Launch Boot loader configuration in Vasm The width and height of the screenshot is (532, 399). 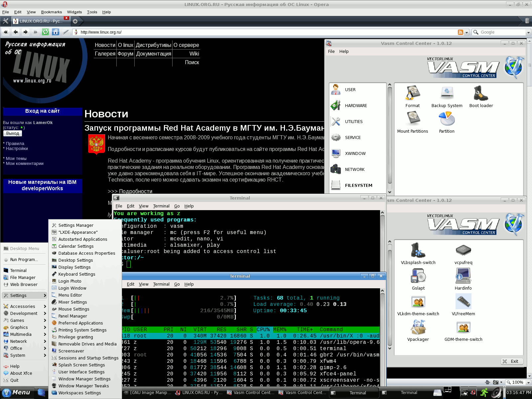pyautogui.click(x=481, y=96)
